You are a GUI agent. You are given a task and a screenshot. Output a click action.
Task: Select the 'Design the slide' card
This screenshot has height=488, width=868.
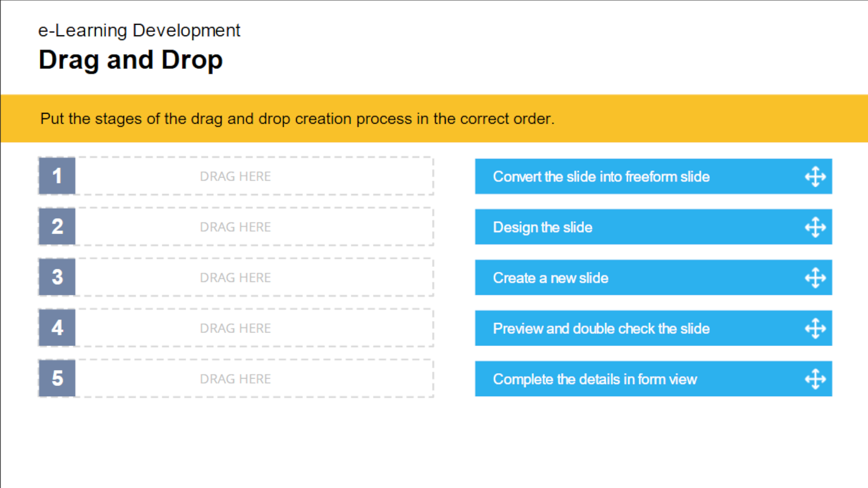click(653, 227)
